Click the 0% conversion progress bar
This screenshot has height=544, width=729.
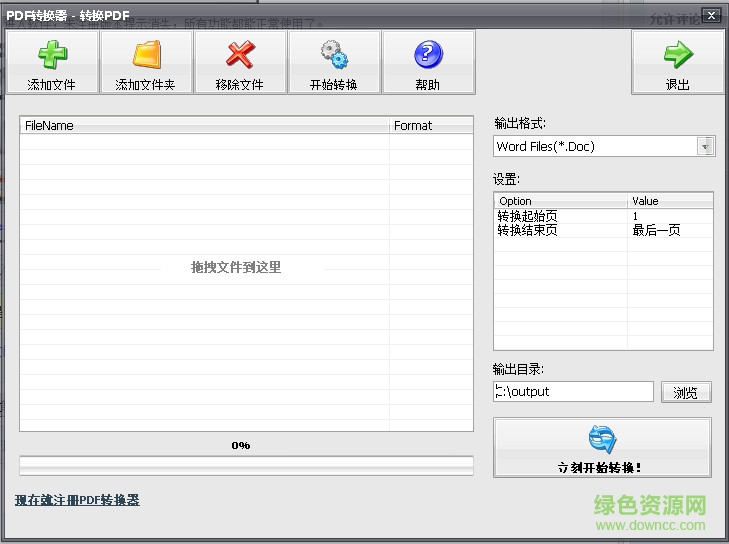(x=246, y=465)
